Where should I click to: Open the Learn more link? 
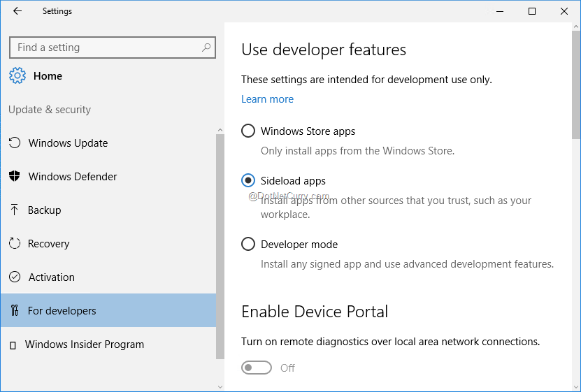(x=267, y=99)
